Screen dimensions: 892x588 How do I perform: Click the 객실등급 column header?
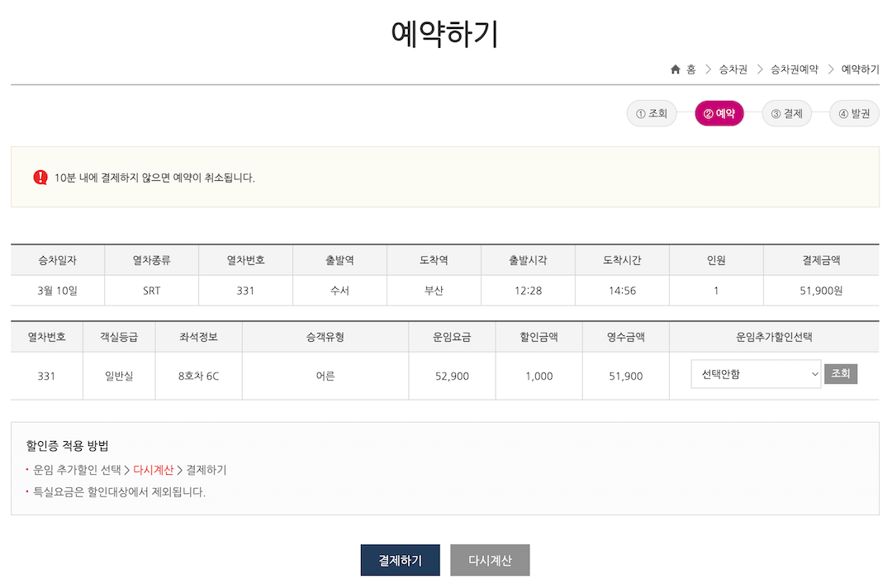tap(119, 337)
